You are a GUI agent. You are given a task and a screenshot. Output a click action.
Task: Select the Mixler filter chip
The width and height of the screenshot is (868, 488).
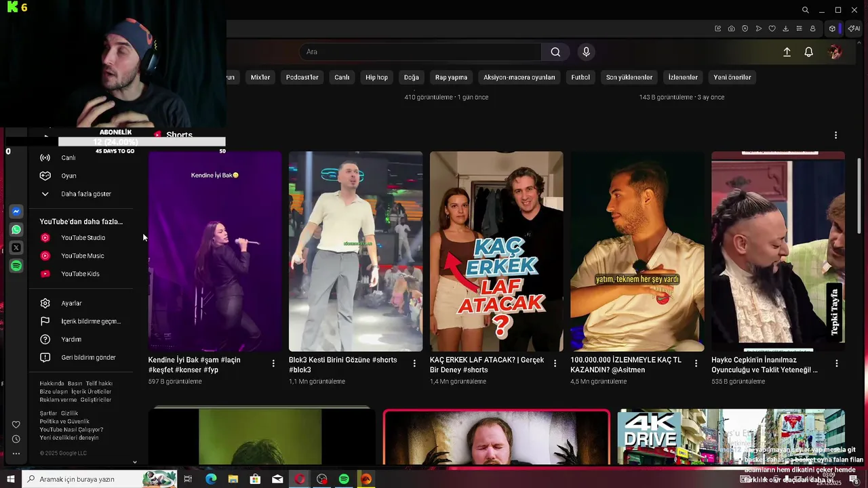pos(260,77)
